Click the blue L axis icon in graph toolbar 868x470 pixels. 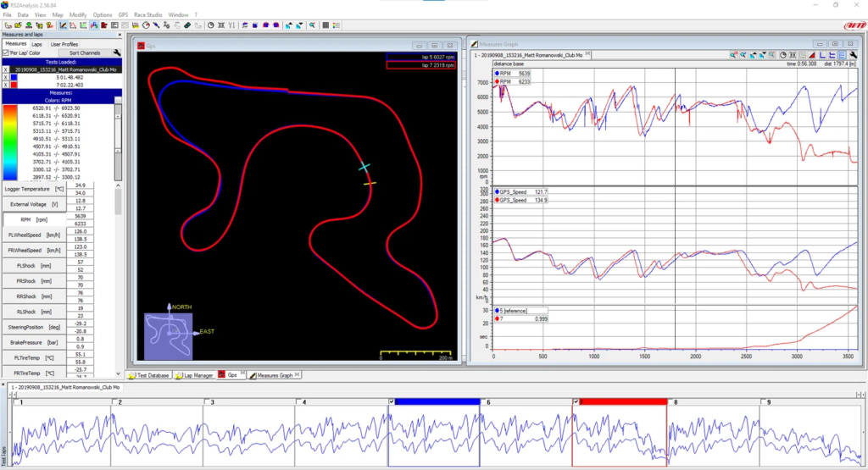pyautogui.click(x=822, y=55)
